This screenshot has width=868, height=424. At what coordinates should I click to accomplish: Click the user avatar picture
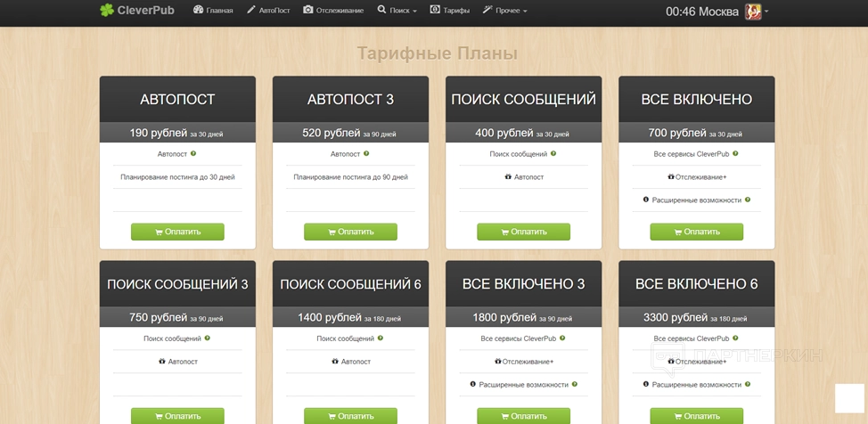[x=753, y=12]
